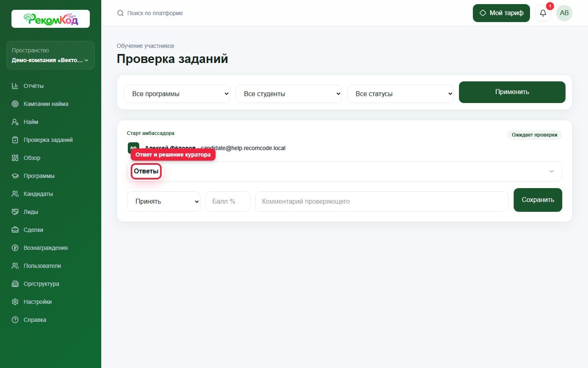Screen dimensions: 588x368
Task: Click the RecomCode logo
Action: coord(51,19)
